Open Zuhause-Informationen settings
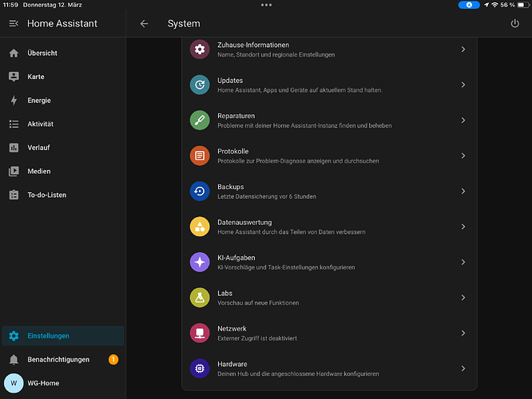This screenshot has height=399, width=532. 329,49
